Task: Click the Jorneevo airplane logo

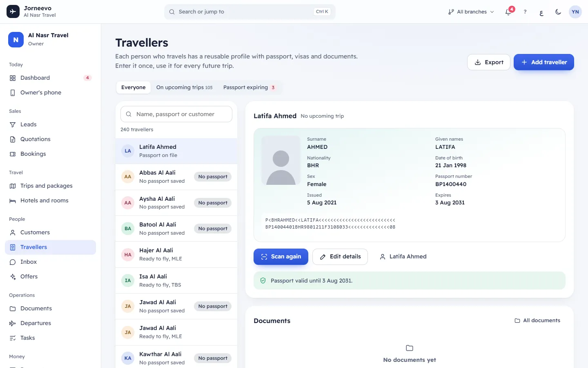Action: [x=13, y=11]
